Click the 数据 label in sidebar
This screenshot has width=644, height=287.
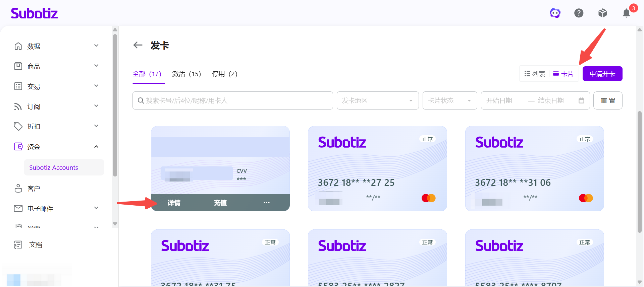click(34, 46)
